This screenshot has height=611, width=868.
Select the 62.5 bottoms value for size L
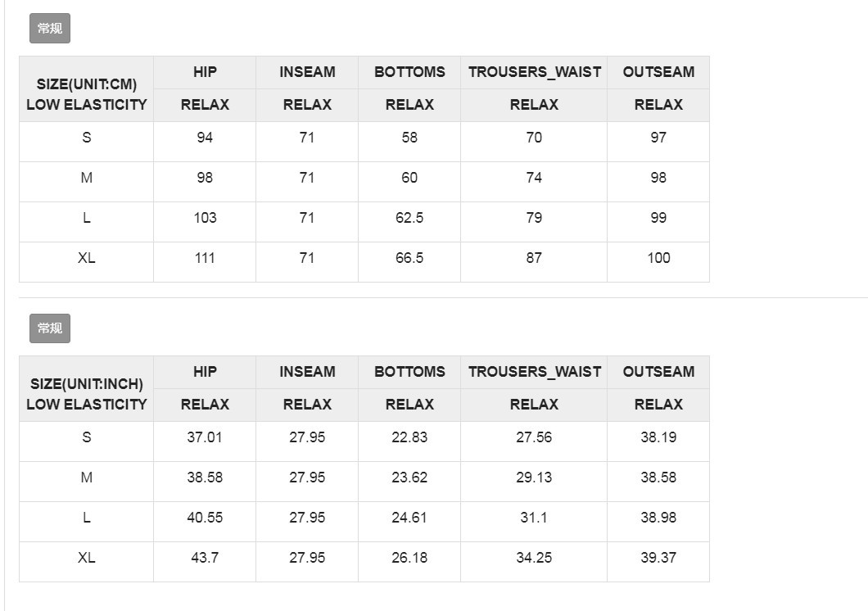[409, 218]
